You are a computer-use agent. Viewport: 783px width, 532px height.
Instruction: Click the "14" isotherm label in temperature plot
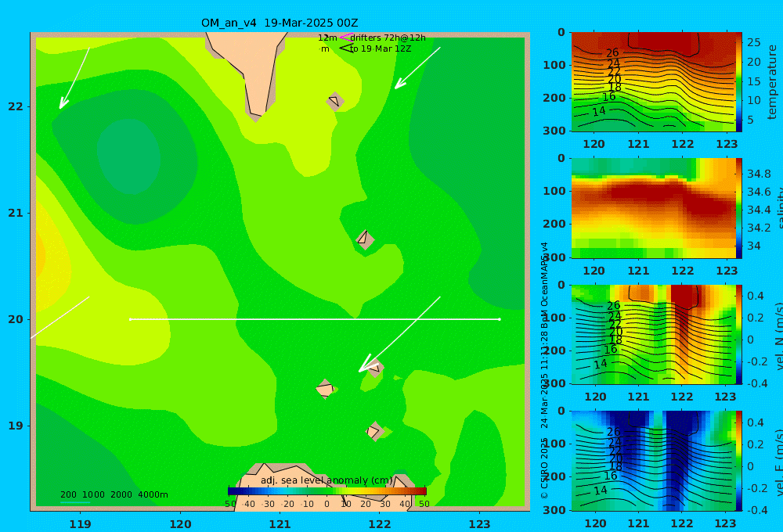(599, 111)
